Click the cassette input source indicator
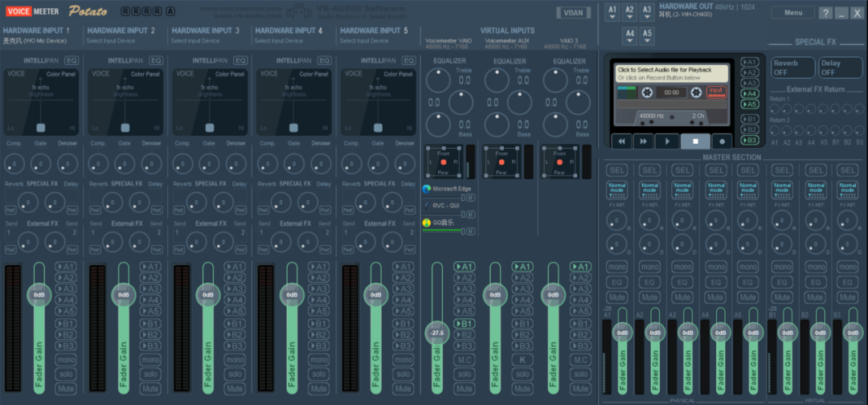The width and height of the screenshot is (868, 405). coord(715,92)
